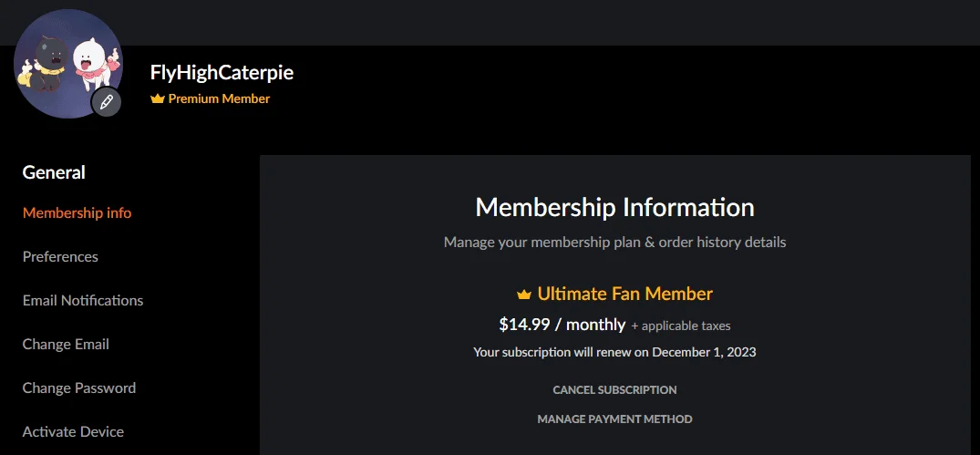Select the FlyHighCaterpie username
The width and height of the screenshot is (980, 455).
[222, 73]
